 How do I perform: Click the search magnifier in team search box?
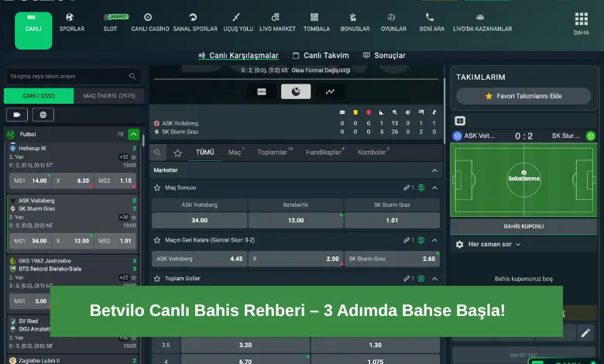(x=132, y=76)
